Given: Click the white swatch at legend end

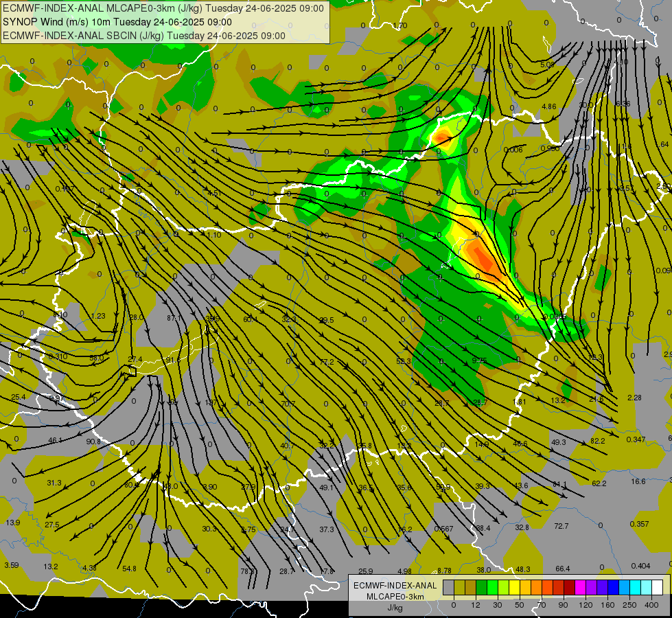Looking at the screenshot, I should click(658, 587).
